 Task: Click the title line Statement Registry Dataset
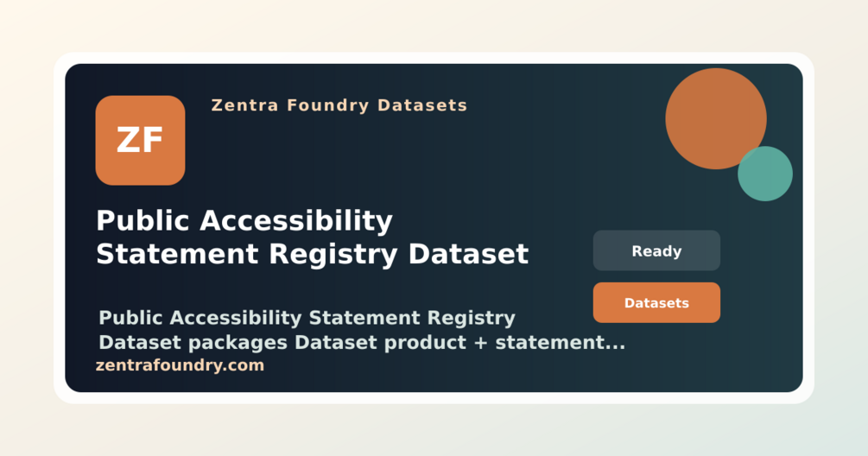[312, 255]
